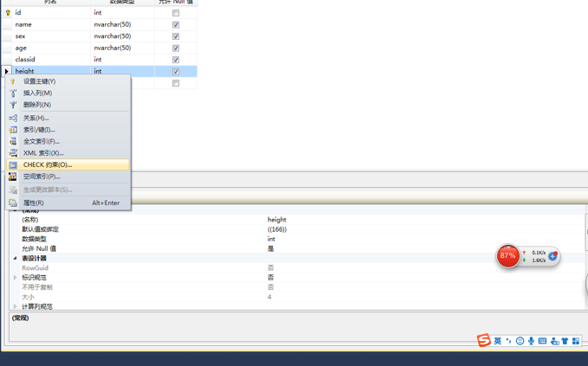Click the primary key icon on id row
This screenshot has height=366, width=588.
click(8, 13)
